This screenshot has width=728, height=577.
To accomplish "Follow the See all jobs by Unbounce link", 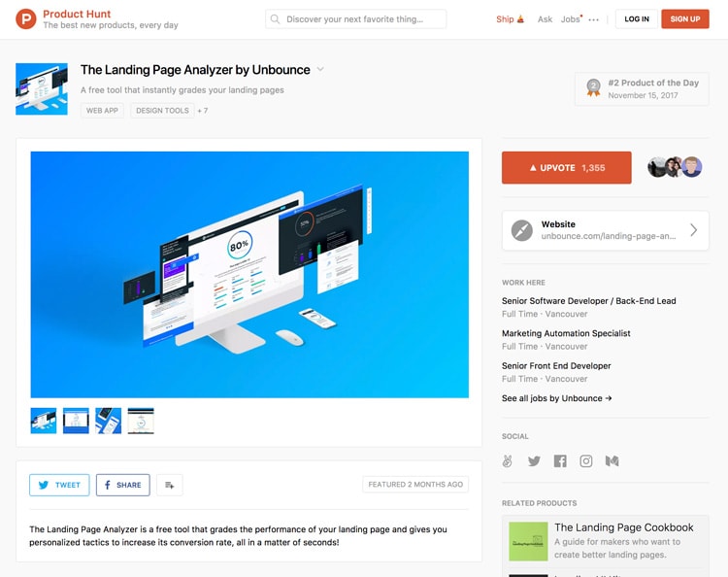I will (557, 398).
